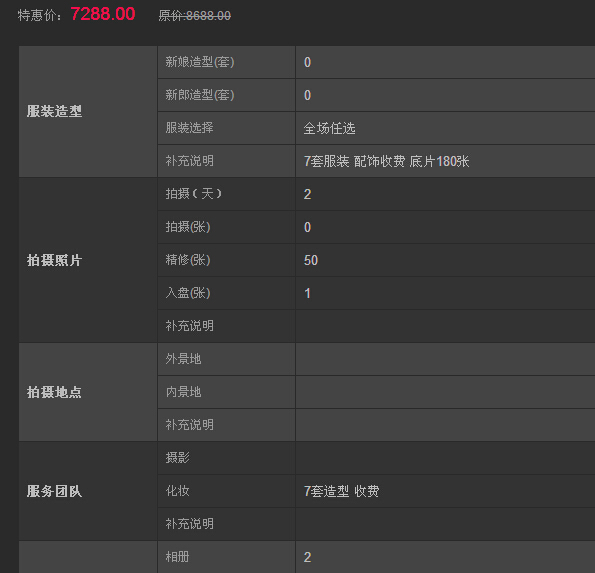Click the 精修(张) value 50

click(x=311, y=260)
